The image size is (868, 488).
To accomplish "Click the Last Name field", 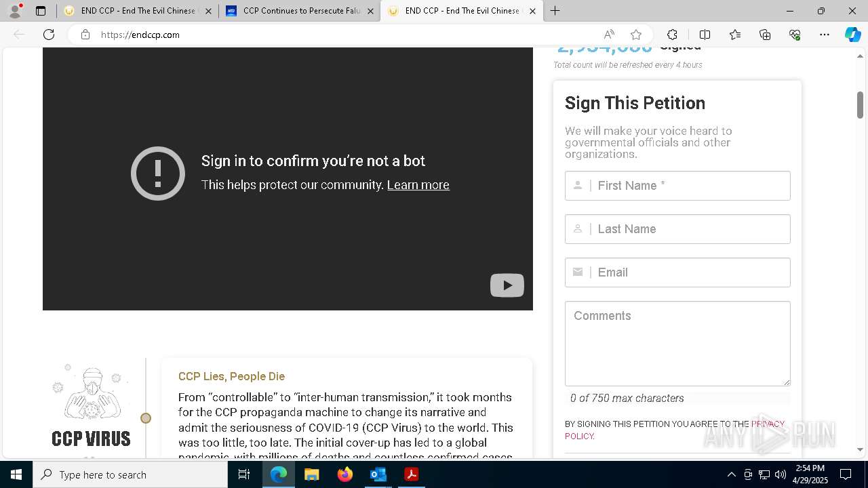I will tap(677, 229).
